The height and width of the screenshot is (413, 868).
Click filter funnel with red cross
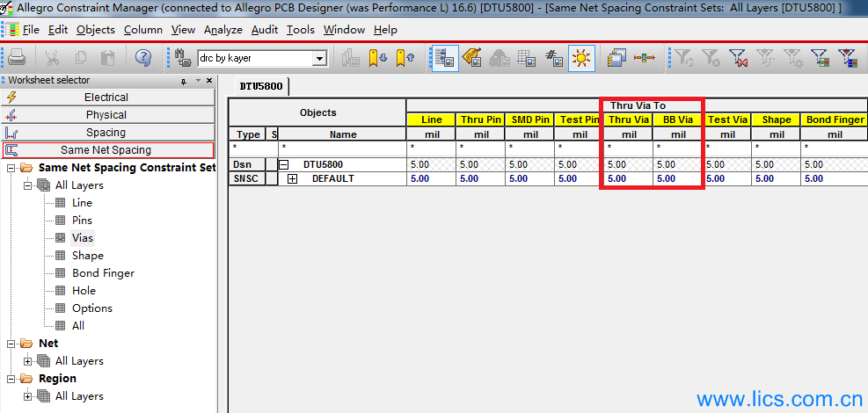point(738,57)
